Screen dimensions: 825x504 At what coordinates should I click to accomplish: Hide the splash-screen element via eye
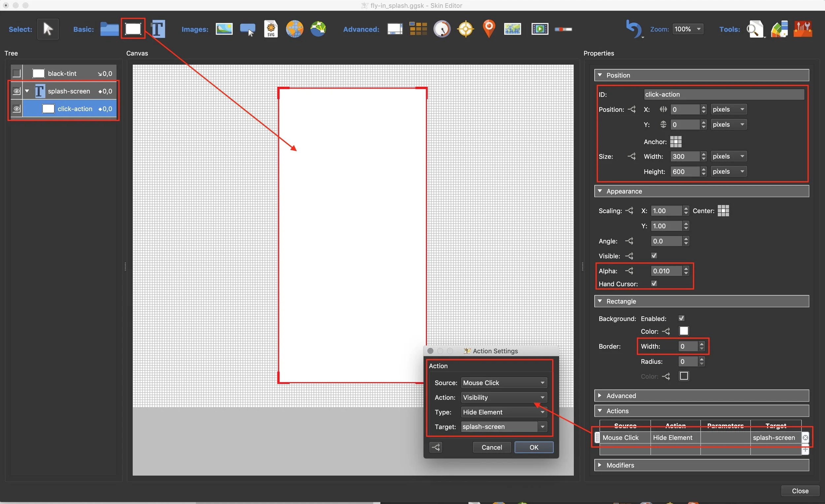(x=16, y=91)
